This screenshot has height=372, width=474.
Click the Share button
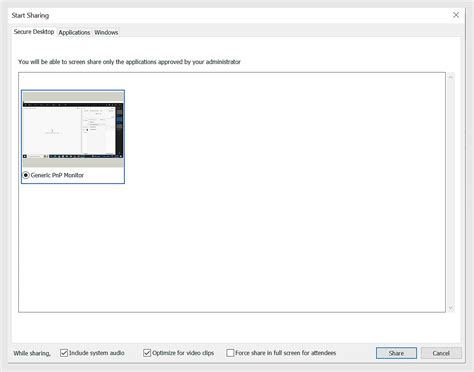click(x=396, y=353)
